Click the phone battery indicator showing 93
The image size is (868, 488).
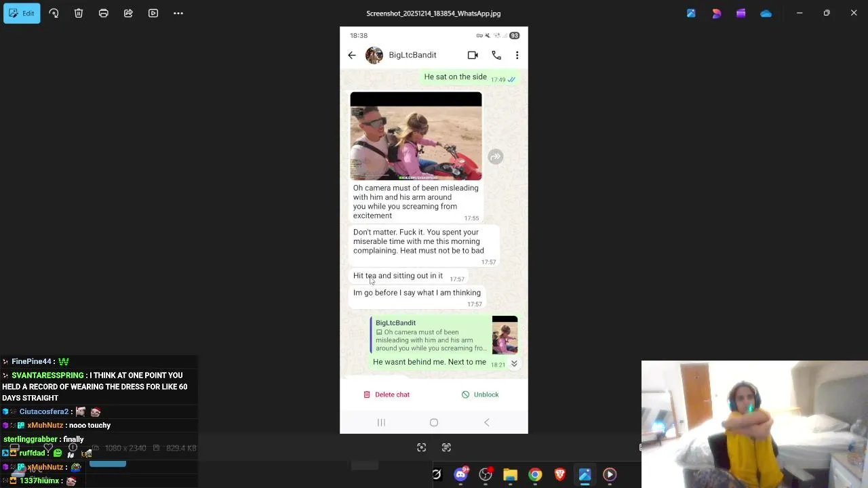(x=514, y=35)
